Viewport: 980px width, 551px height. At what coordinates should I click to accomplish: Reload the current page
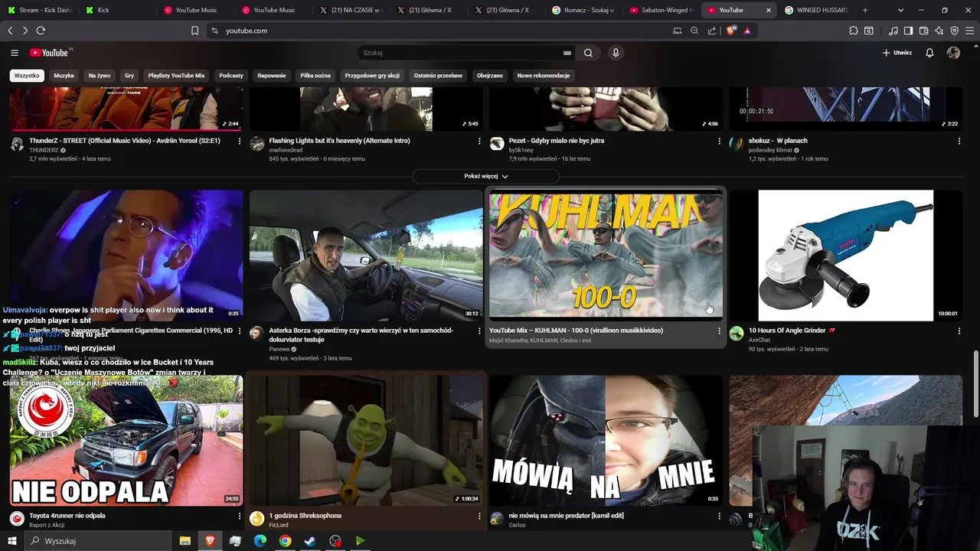pos(41,31)
